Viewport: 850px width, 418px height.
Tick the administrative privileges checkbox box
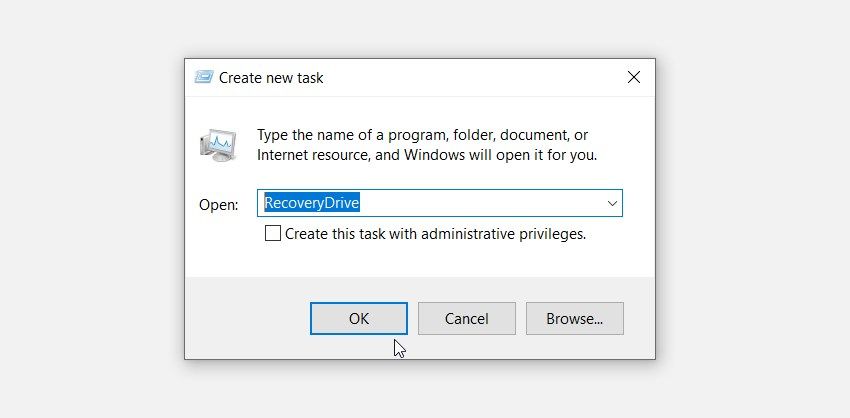coord(273,234)
